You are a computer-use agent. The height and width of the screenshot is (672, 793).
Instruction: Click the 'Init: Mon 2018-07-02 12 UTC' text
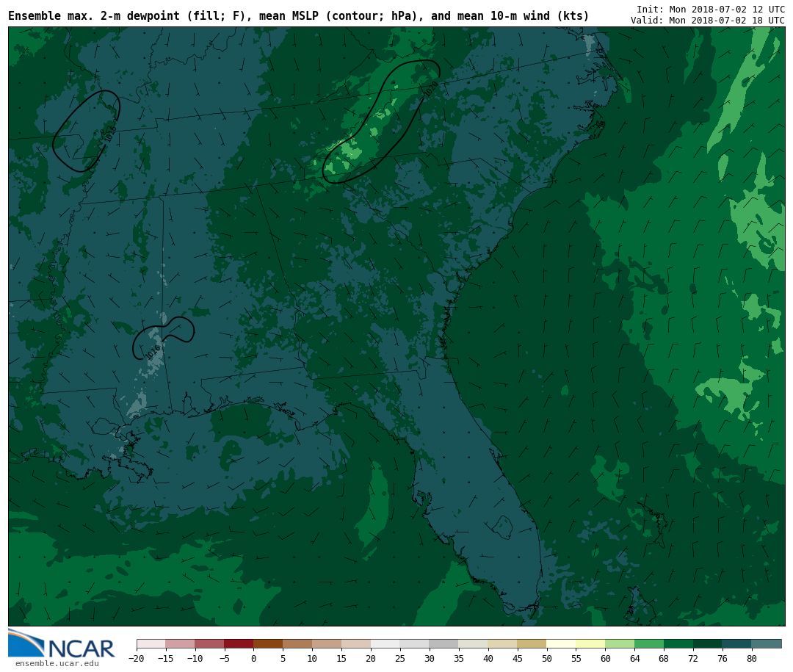(711, 10)
